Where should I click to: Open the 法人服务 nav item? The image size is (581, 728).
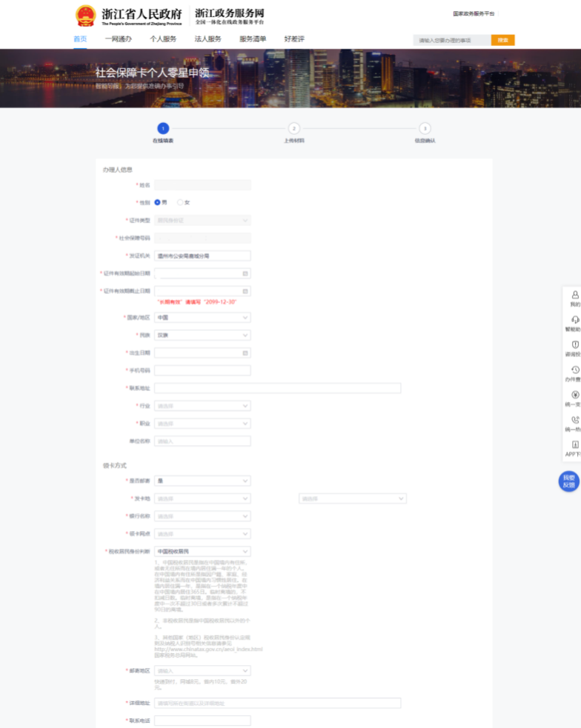point(207,39)
